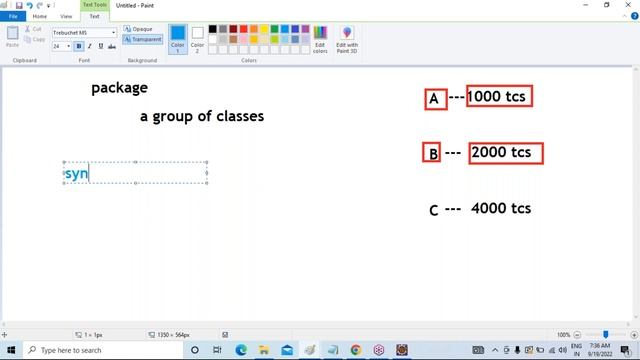Set text background to Opaque
Screen dimensions: 640x360
(x=138, y=29)
